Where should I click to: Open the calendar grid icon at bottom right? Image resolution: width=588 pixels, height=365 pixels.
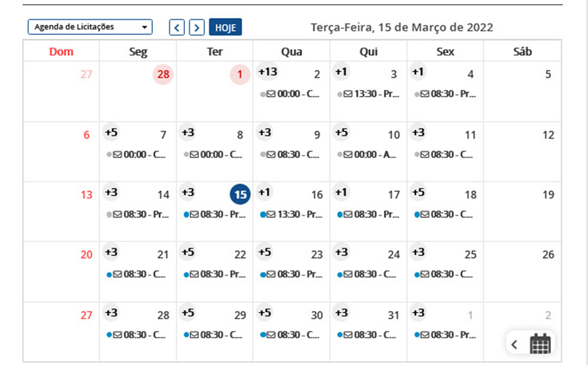(541, 344)
